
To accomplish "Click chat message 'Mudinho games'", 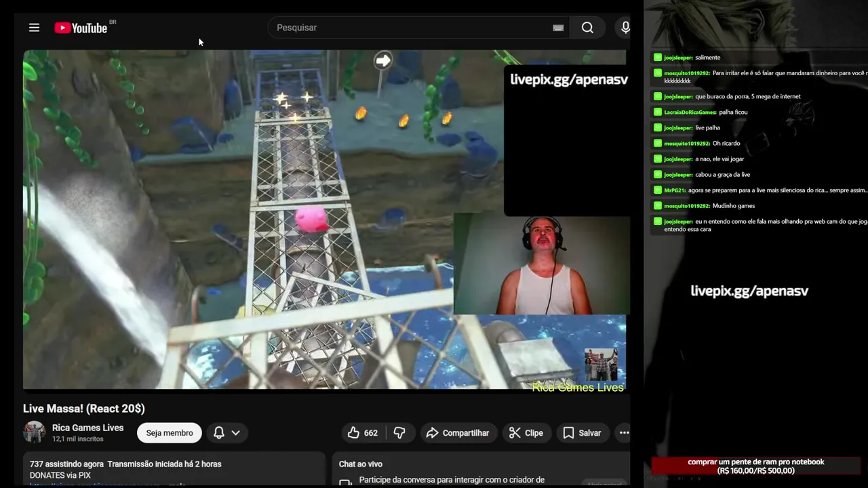I will 734,206.
